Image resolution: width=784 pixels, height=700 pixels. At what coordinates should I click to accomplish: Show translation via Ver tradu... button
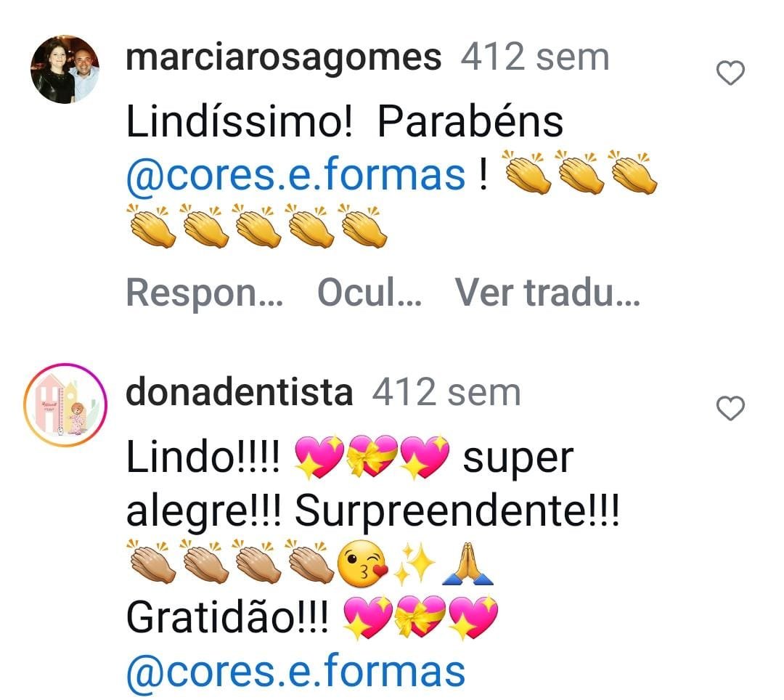click(547, 293)
